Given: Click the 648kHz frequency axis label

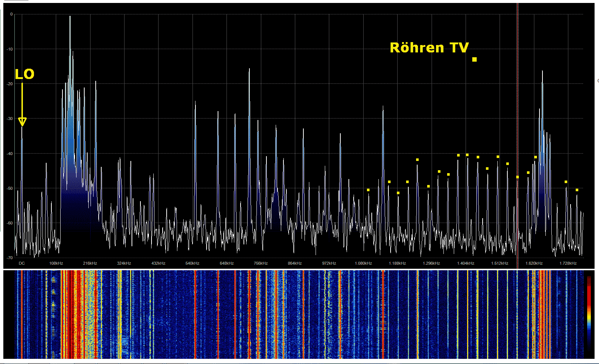Looking at the screenshot, I should (x=227, y=263).
